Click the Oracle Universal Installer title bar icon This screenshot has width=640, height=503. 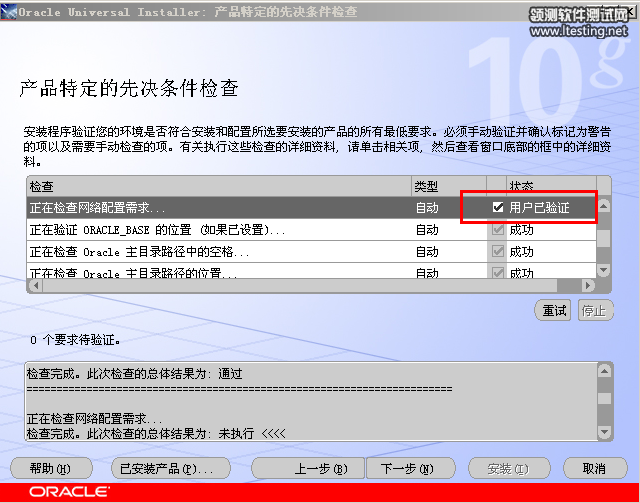pyautogui.click(x=9, y=11)
